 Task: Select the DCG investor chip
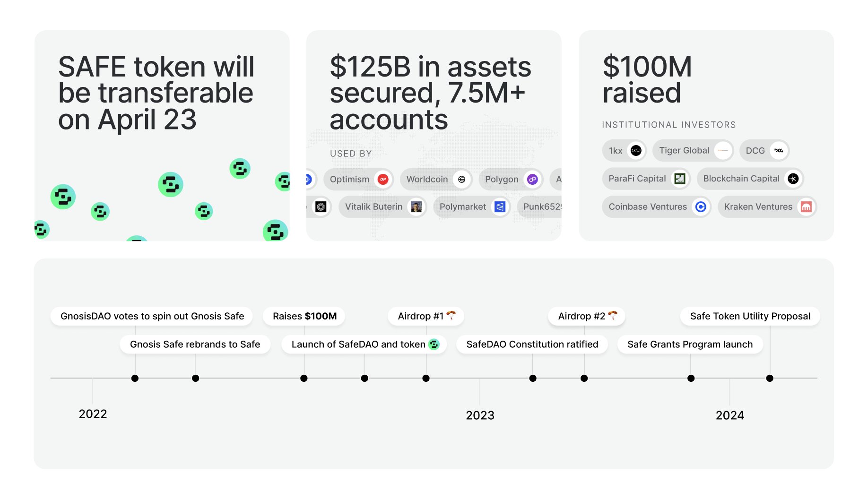click(x=764, y=151)
